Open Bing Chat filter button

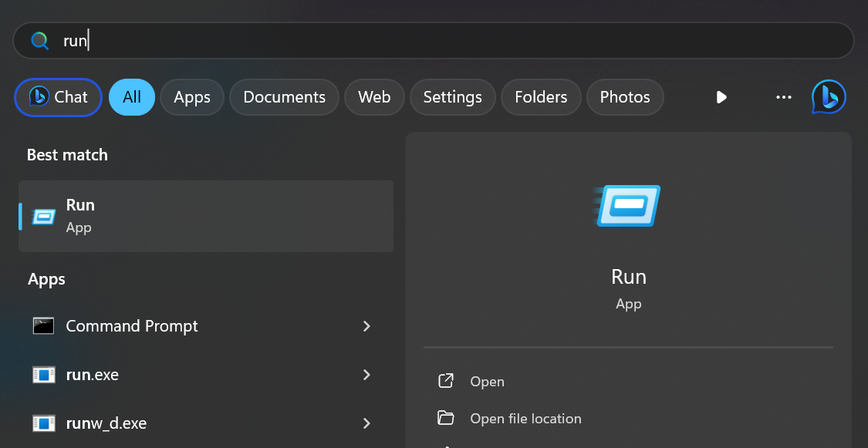58,97
